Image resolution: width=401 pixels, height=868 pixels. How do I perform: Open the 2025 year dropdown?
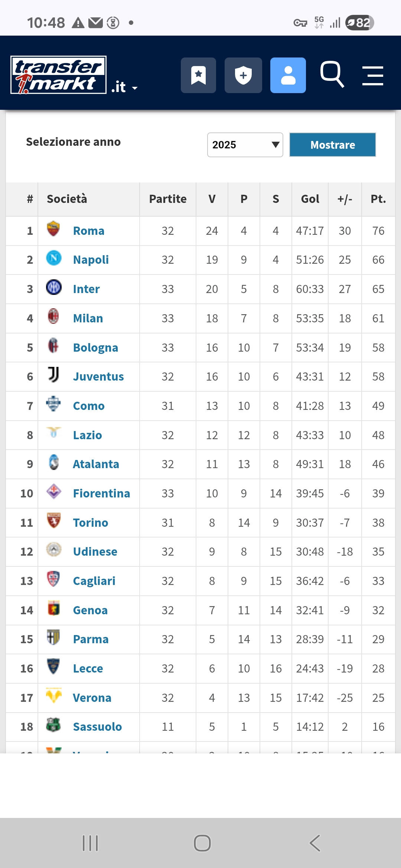[245, 145]
